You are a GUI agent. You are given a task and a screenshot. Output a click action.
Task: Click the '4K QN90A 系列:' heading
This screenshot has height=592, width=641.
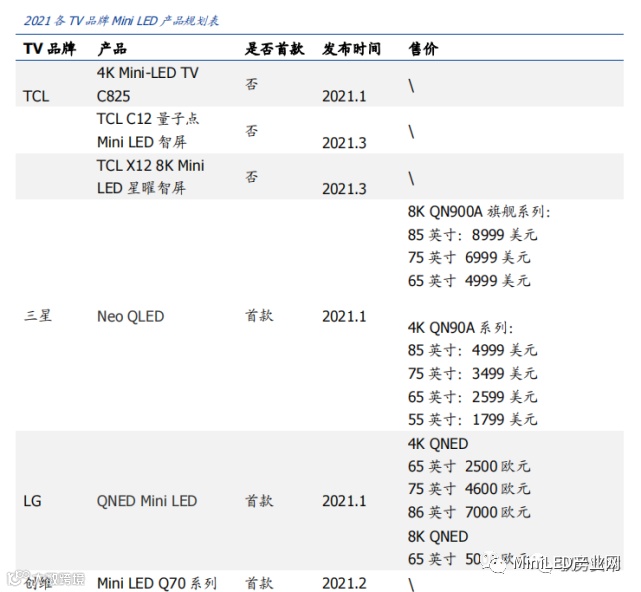pyautogui.click(x=460, y=328)
